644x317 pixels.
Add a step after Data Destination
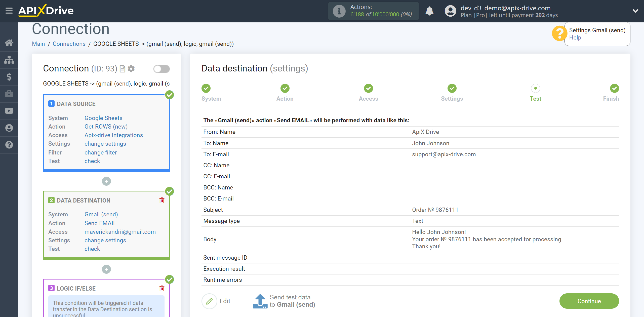(x=106, y=269)
